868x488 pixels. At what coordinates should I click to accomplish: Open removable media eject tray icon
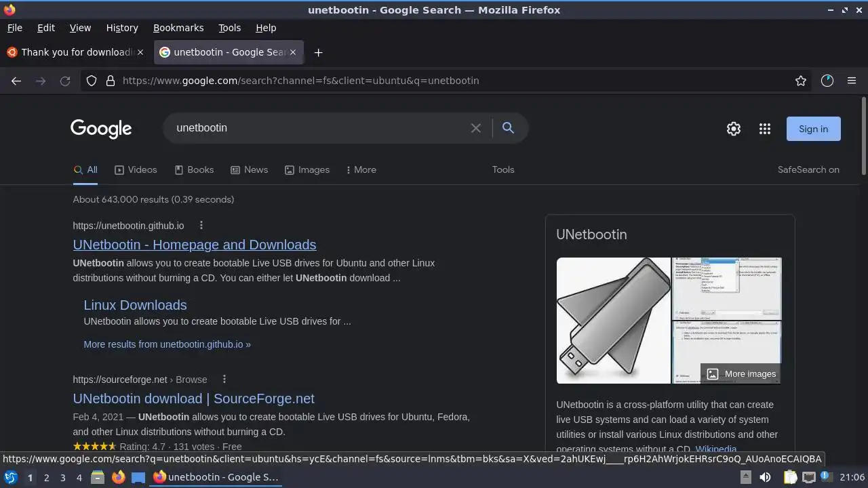[745, 477]
